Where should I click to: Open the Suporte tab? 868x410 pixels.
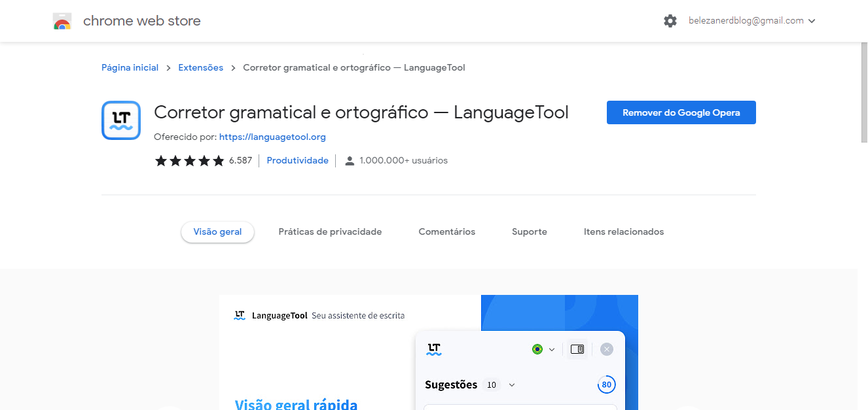(x=530, y=231)
